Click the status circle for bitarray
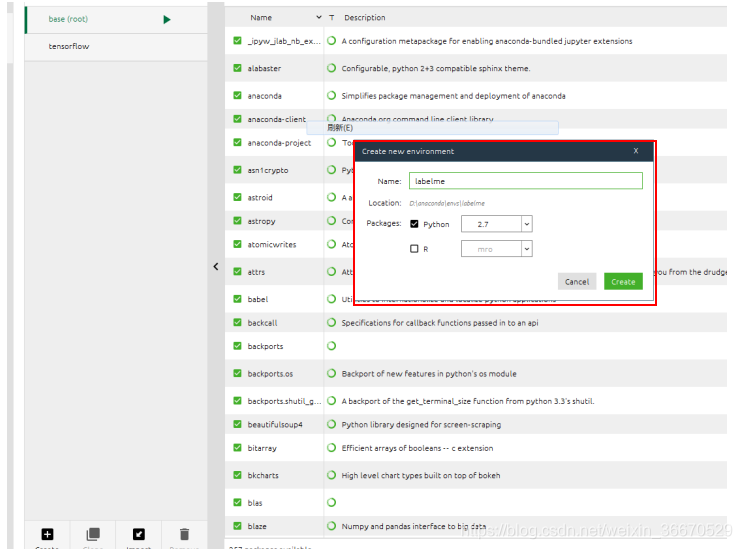 coord(332,448)
